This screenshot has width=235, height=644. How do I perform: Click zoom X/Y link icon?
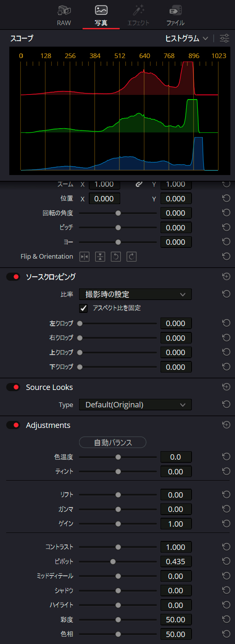[138, 184]
